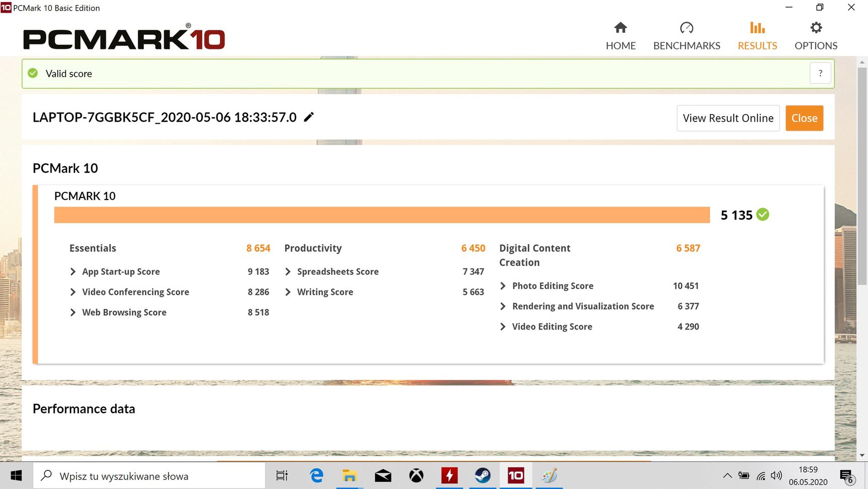Click the scrollbar up arrow
This screenshot has width=868, height=489.
(x=862, y=62)
